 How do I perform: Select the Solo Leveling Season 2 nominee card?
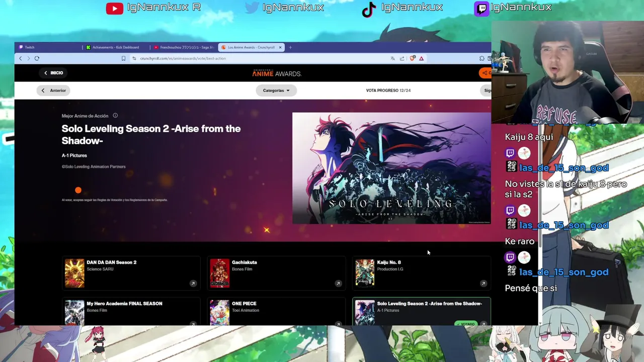click(x=422, y=311)
